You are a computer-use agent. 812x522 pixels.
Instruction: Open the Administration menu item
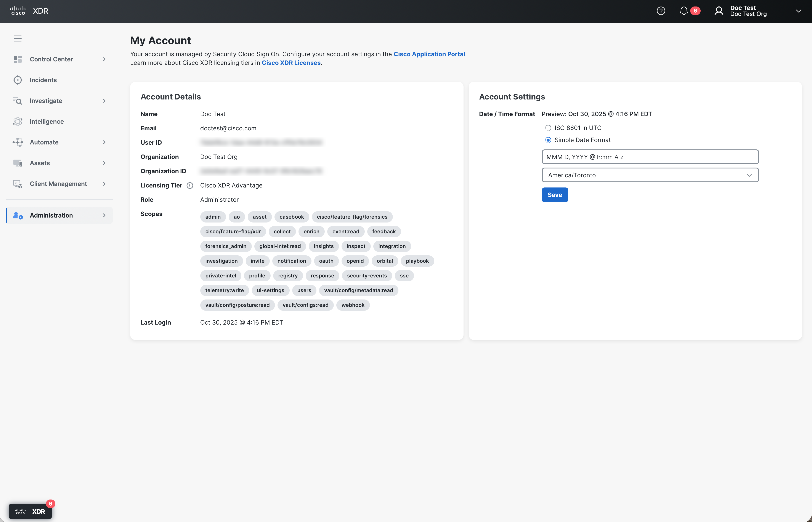[x=51, y=215]
